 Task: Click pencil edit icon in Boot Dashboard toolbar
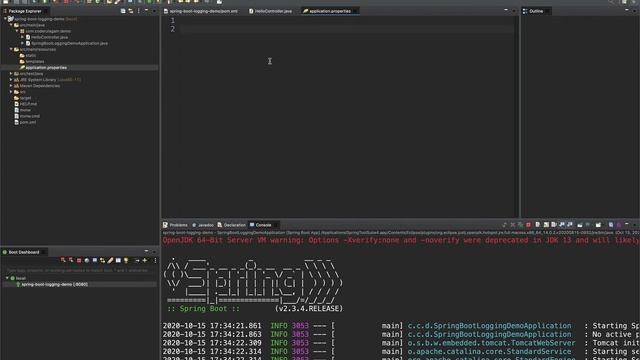tap(110, 260)
